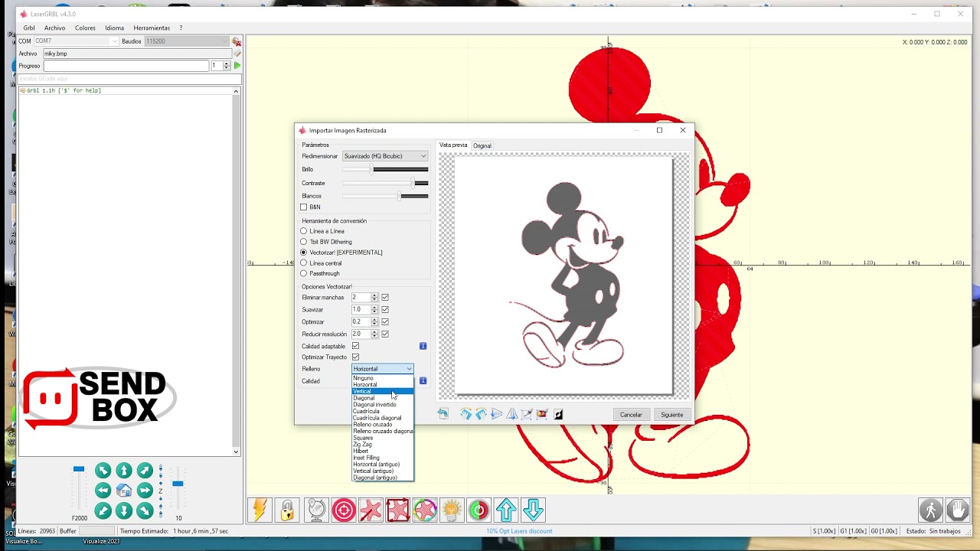Click the home icon in jog pad

[124, 491]
